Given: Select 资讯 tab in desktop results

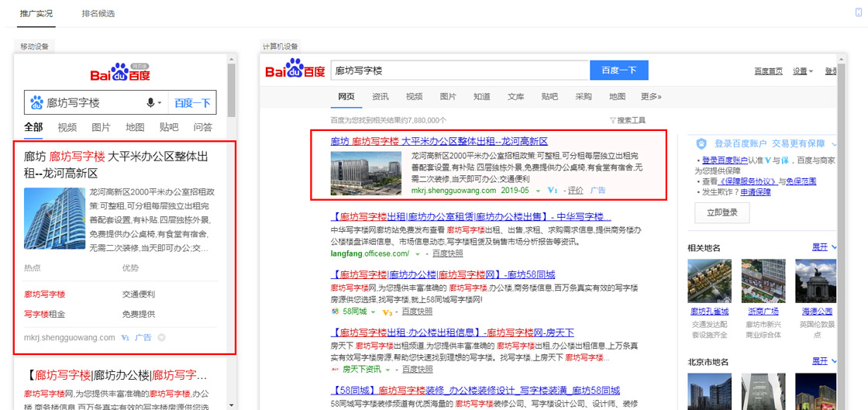Looking at the screenshot, I should 381,96.
